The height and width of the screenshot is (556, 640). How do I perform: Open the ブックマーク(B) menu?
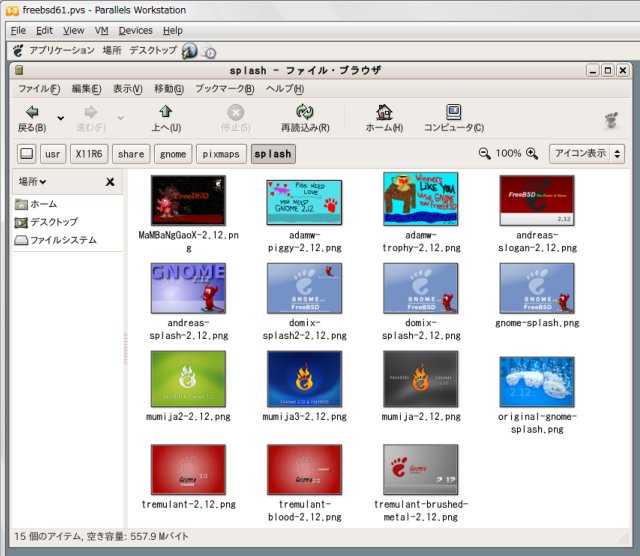(224, 89)
